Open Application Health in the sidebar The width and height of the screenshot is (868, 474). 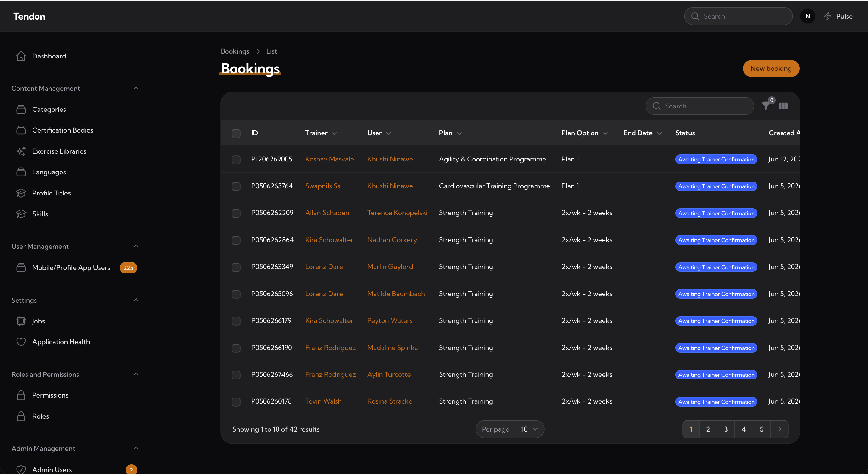click(61, 342)
